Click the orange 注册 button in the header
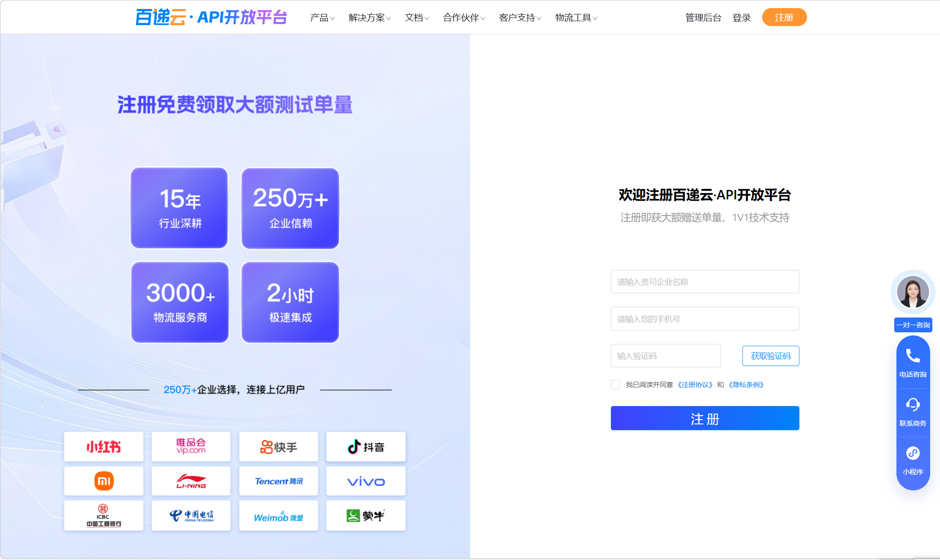Viewport: 940px width, 560px height. 784,18
